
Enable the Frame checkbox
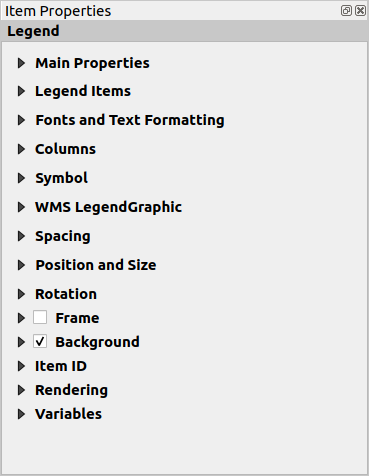tap(40, 317)
